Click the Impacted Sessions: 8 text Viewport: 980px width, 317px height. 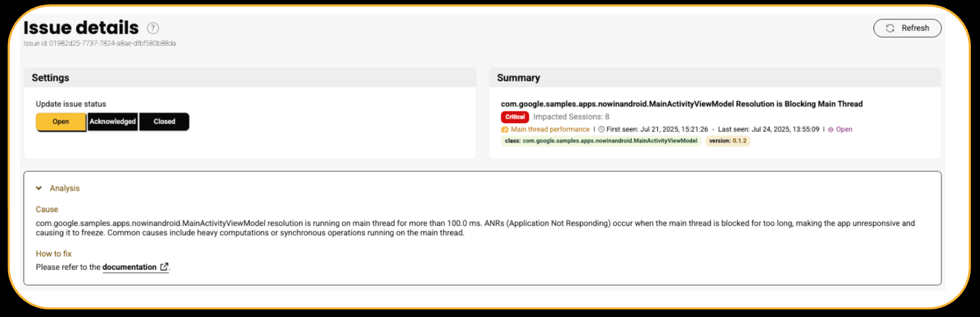click(x=571, y=117)
